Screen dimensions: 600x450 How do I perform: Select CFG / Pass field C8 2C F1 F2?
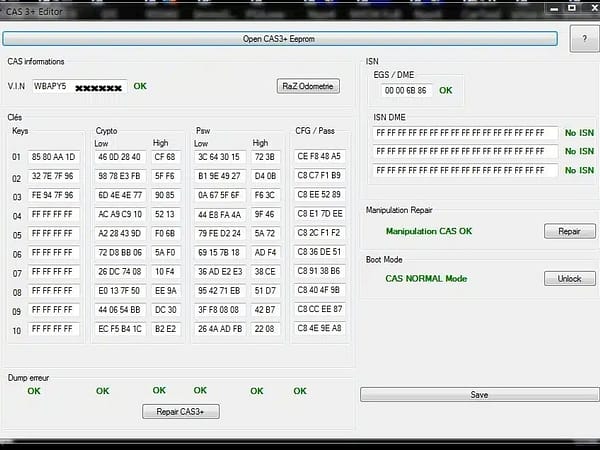320,233
